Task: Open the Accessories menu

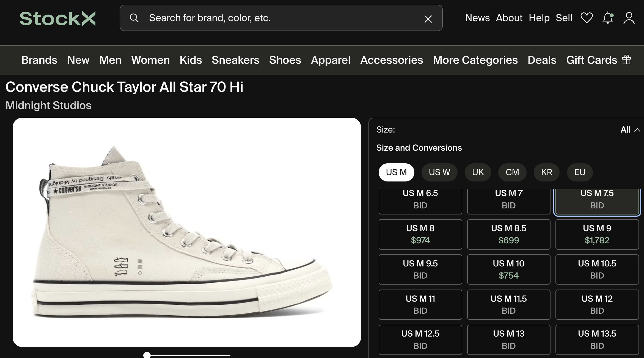Action: tap(392, 60)
